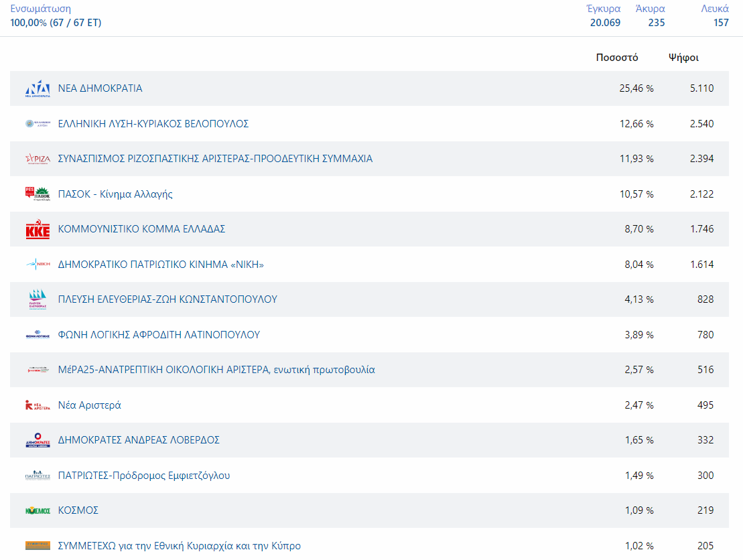Click the 1.614 votes value
Viewport: 743px width, 560px height.
(701, 265)
